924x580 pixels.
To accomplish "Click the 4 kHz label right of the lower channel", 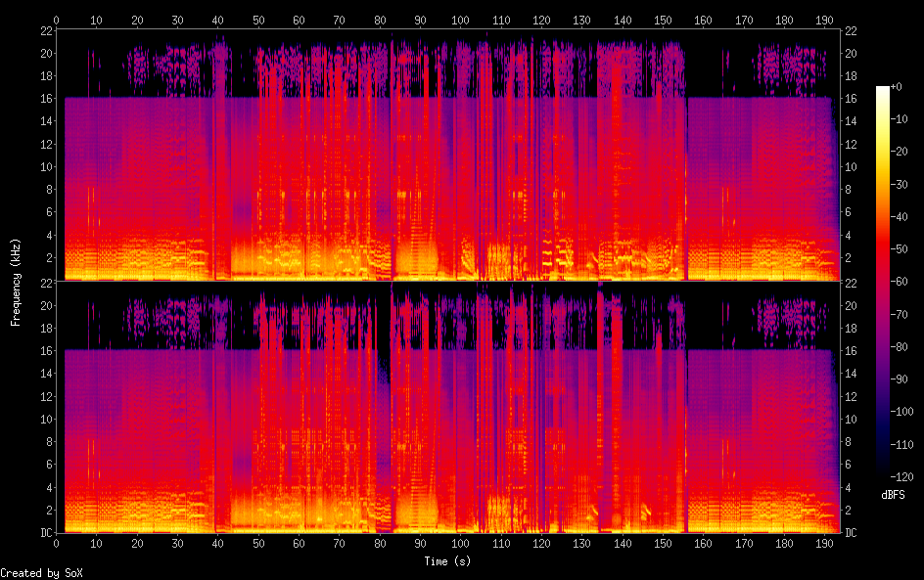I will pyautogui.click(x=849, y=487).
